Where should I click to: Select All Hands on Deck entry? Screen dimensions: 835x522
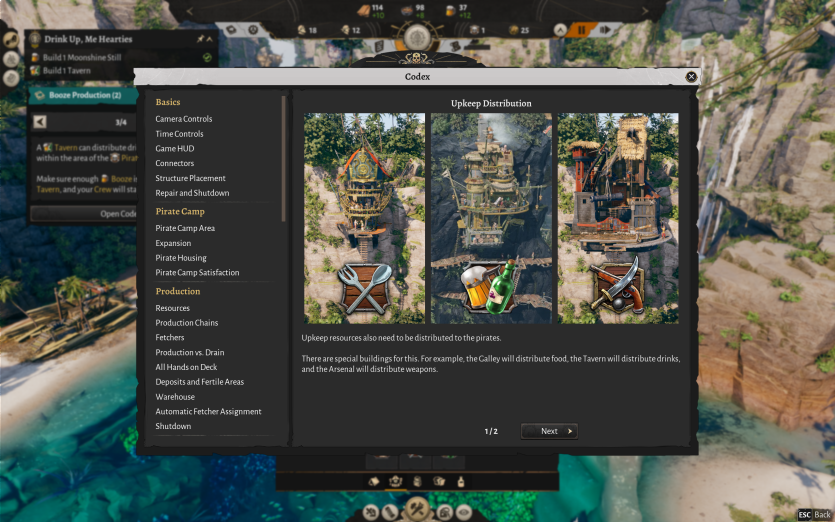186,367
